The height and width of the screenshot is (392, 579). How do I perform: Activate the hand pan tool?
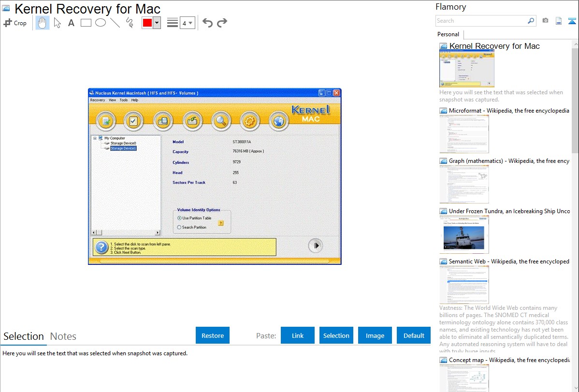pos(42,23)
